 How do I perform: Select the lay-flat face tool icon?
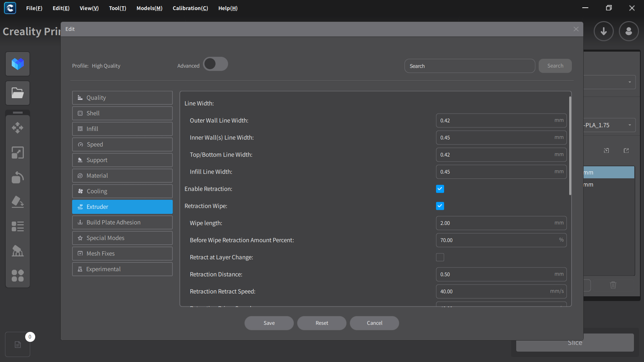click(x=18, y=202)
